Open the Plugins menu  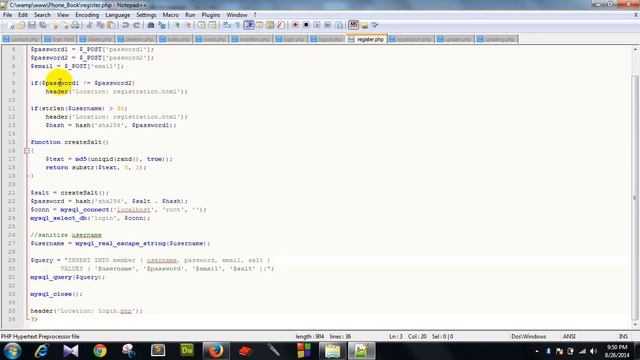point(211,15)
